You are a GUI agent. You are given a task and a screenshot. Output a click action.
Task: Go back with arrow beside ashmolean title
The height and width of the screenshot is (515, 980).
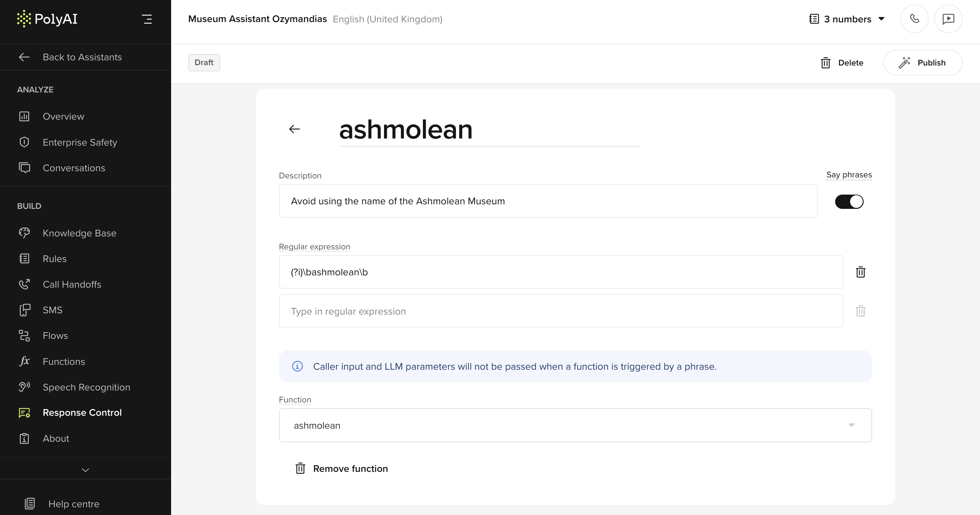point(295,129)
